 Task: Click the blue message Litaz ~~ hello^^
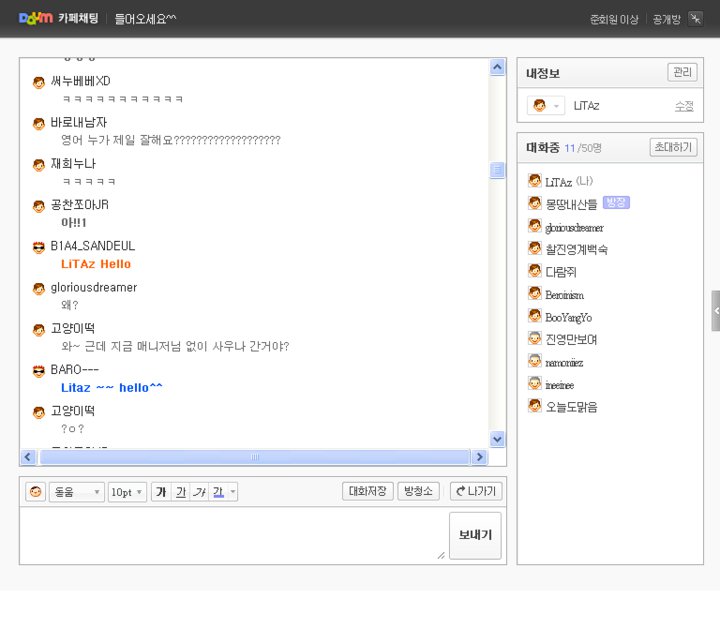click(x=112, y=388)
